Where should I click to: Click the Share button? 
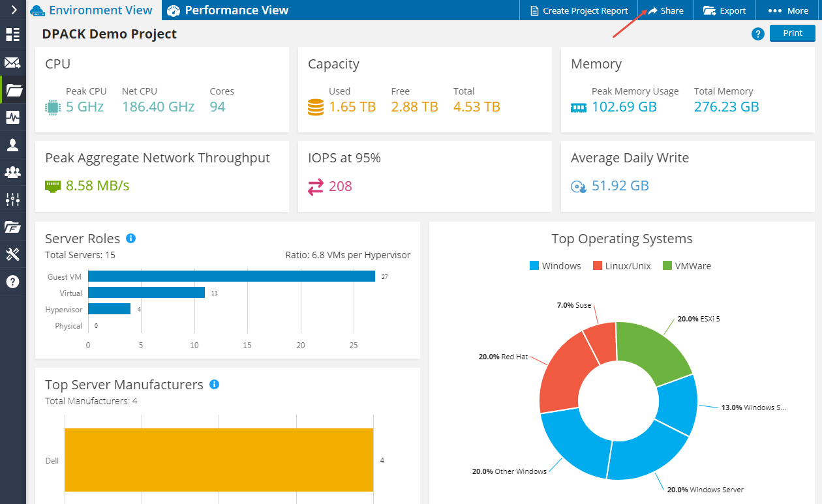pyautogui.click(x=665, y=10)
